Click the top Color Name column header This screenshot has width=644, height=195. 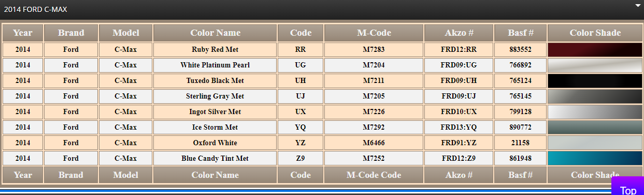coord(216,33)
